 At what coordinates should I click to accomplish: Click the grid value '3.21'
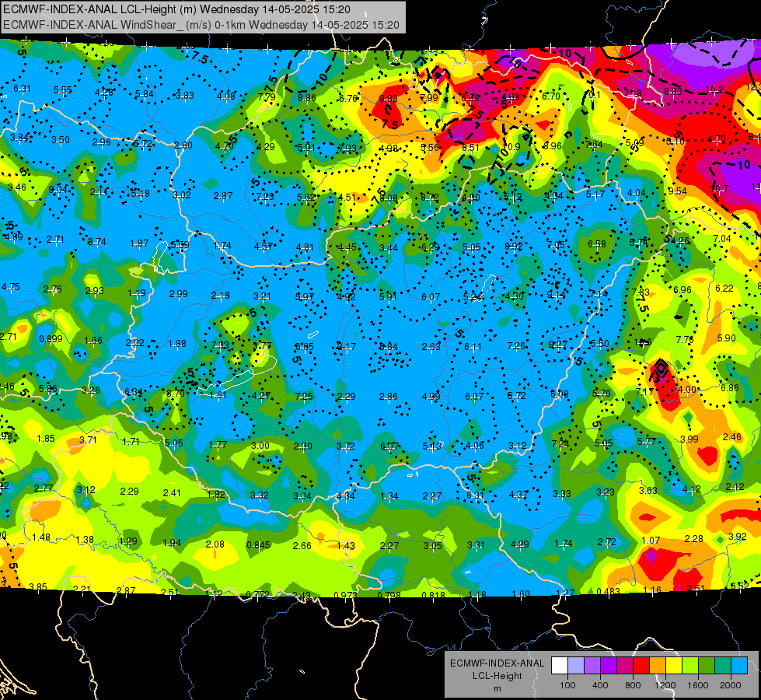(x=262, y=296)
